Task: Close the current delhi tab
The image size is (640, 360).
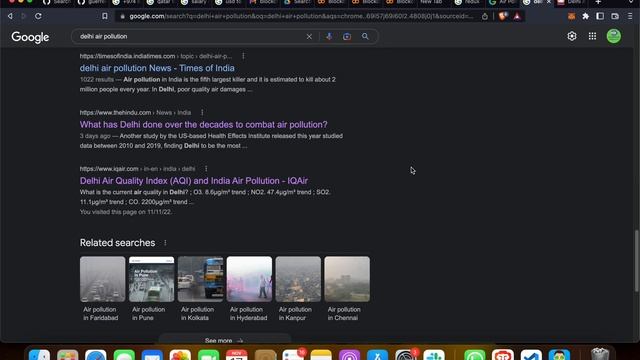Action: (549, 2)
